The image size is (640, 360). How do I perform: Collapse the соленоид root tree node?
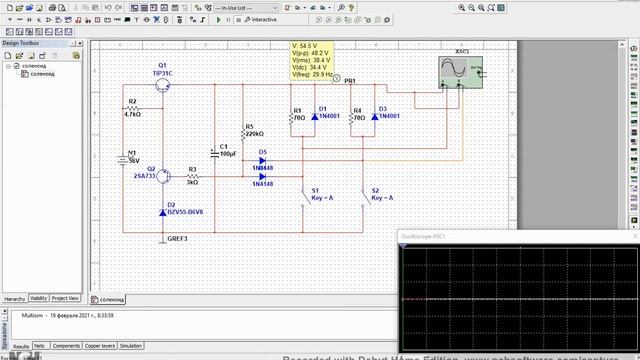[8, 66]
